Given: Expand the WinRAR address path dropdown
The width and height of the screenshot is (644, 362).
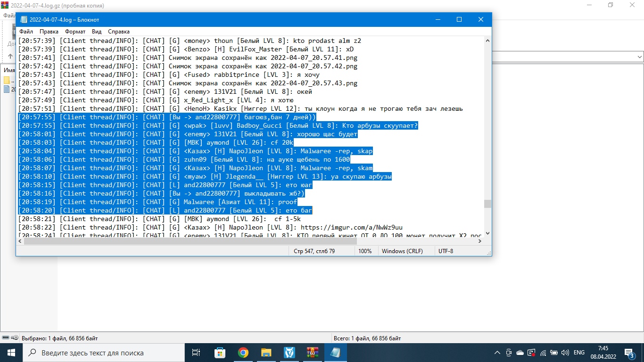Looking at the screenshot, I should [x=640, y=57].
